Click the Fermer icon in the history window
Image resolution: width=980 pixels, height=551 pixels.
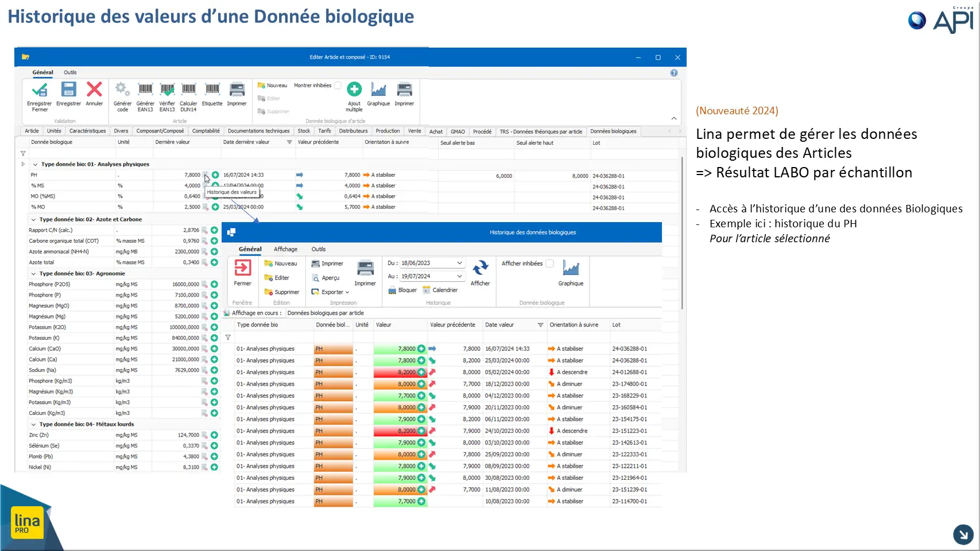click(x=243, y=268)
